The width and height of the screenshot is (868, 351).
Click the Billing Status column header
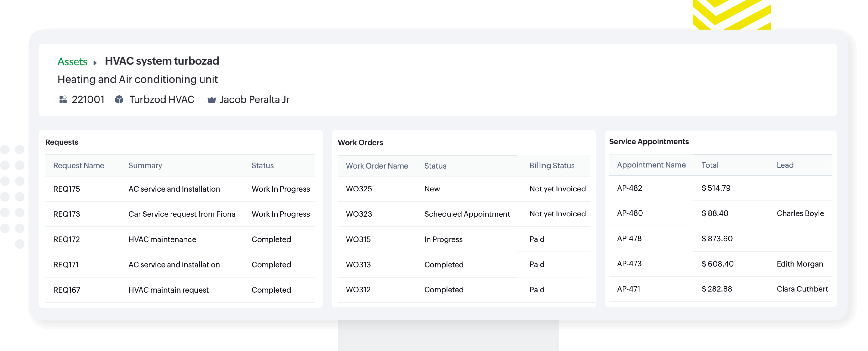[x=551, y=165]
